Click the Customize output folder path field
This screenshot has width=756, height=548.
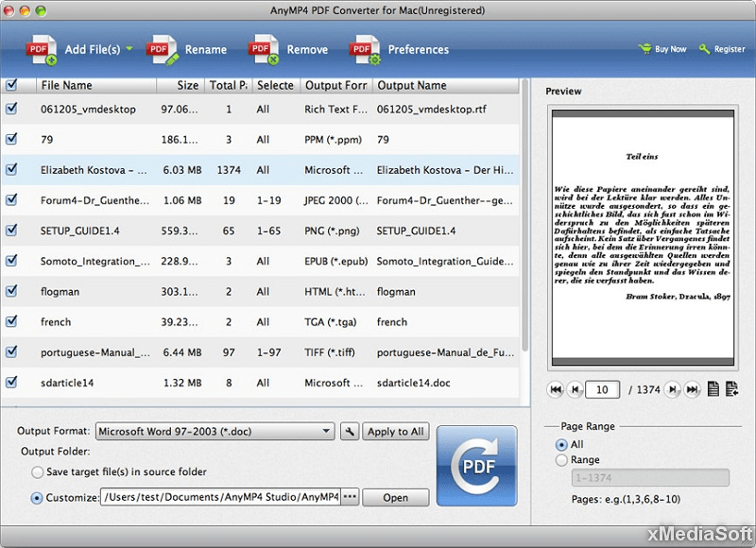(x=221, y=497)
